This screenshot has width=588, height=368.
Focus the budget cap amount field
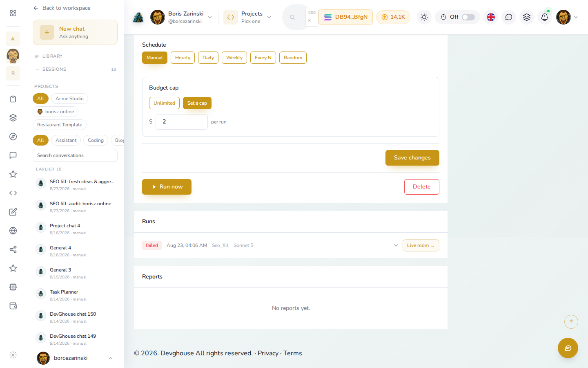click(x=182, y=122)
